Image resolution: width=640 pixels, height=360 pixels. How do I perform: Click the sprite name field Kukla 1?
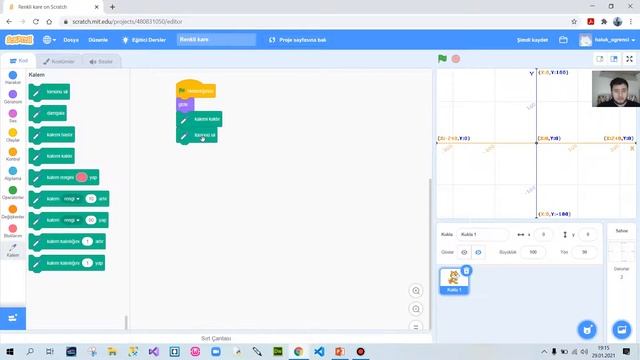pyautogui.click(x=482, y=234)
